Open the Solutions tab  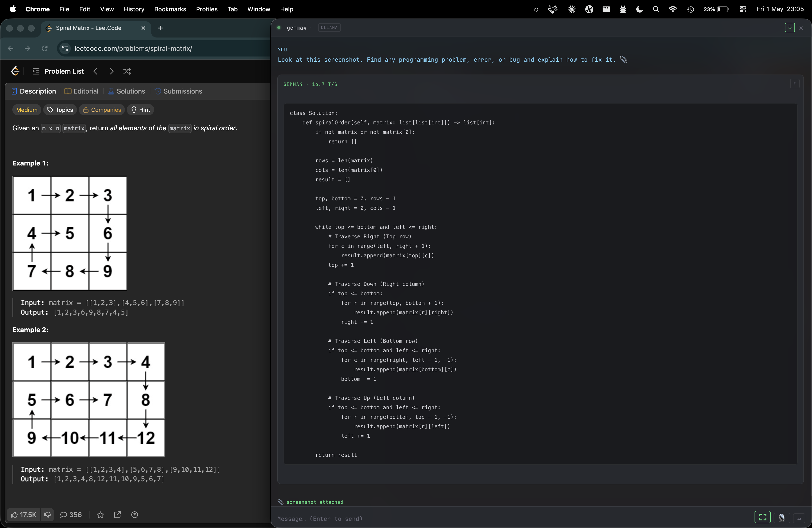(x=127, y=91)
